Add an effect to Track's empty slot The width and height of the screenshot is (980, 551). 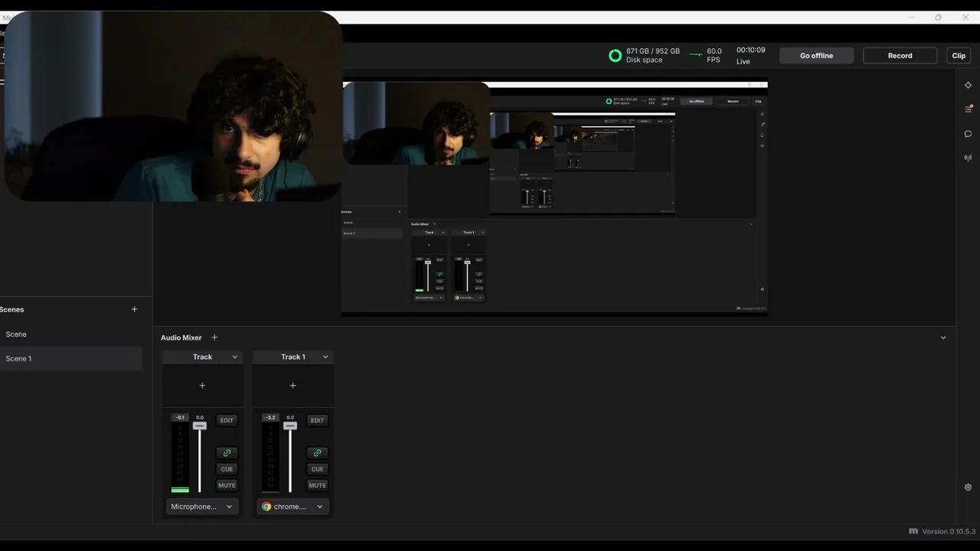202,386
